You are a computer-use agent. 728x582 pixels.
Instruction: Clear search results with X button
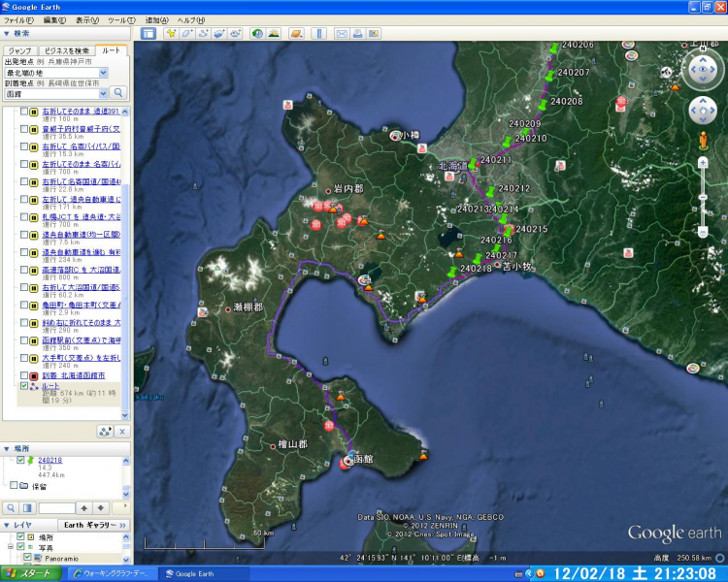(x=122, y=432)
